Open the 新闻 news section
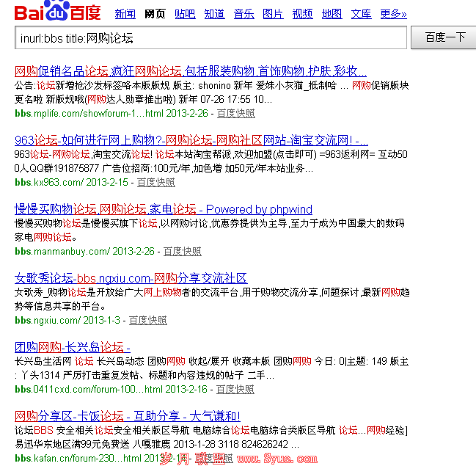476x466 pixels. click(125, 14)
